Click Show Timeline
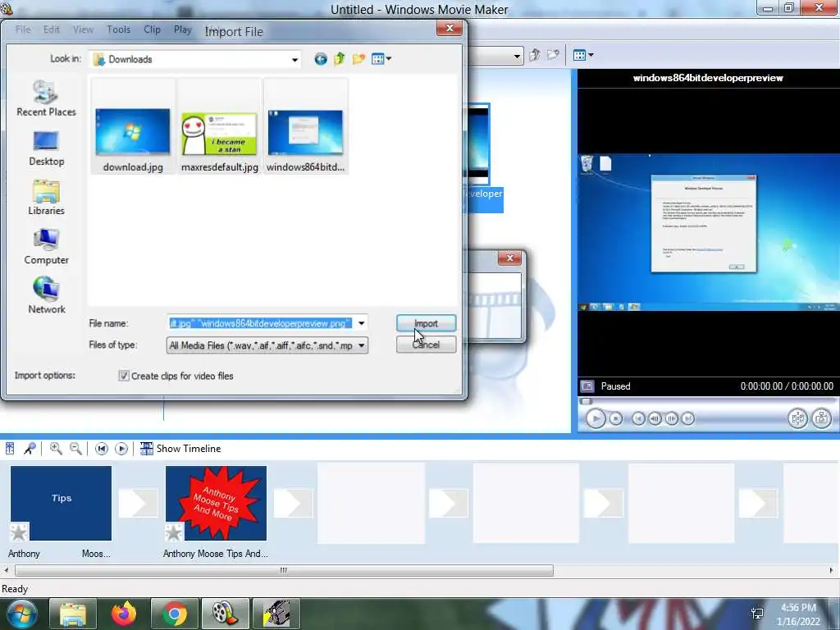Screen dimensions: 840x630 click(180, 449)
